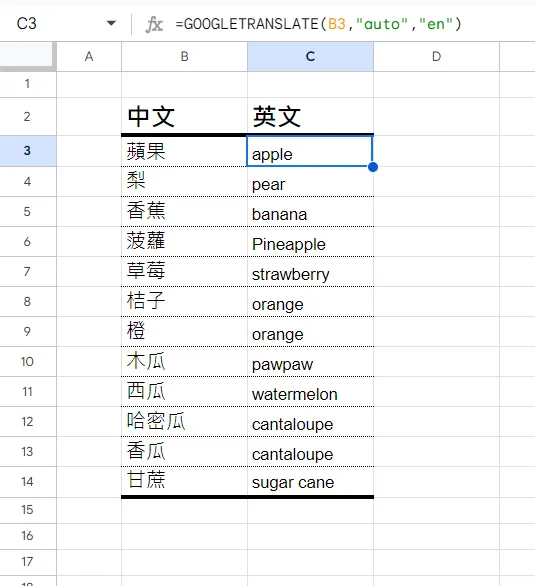Select row 11 header
The width and height of the screenshot is (535, 586).
(28, 392)
